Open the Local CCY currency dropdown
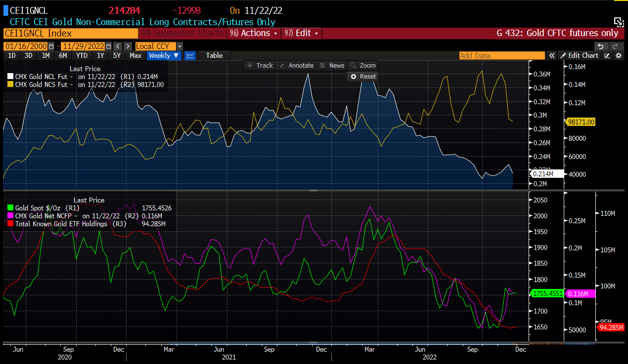Screen dimensions: 628x364 pyautogui.click(x=159, y=46)
